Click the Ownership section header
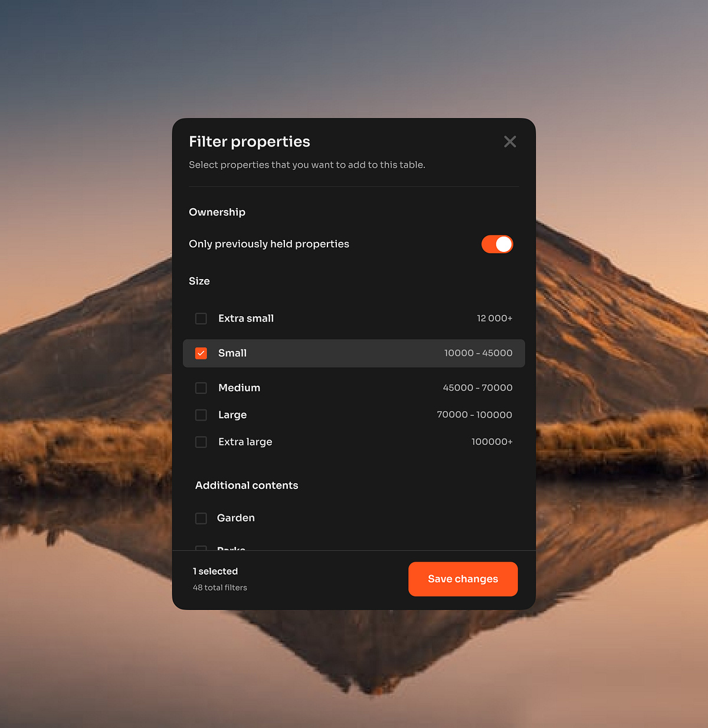The width and height of the screenshot is (708, 728). pyautogui.click(x=217, y=212)
